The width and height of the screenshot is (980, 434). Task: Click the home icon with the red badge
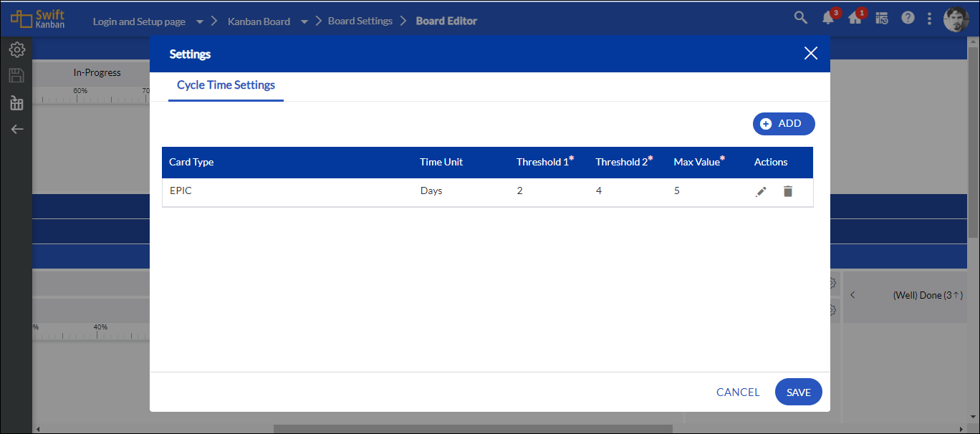(x=855, y=19)
